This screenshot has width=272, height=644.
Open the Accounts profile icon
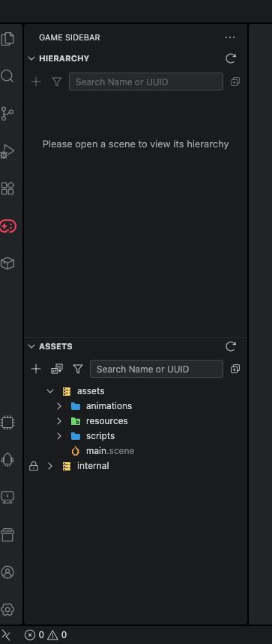click(x=7, y=571)
